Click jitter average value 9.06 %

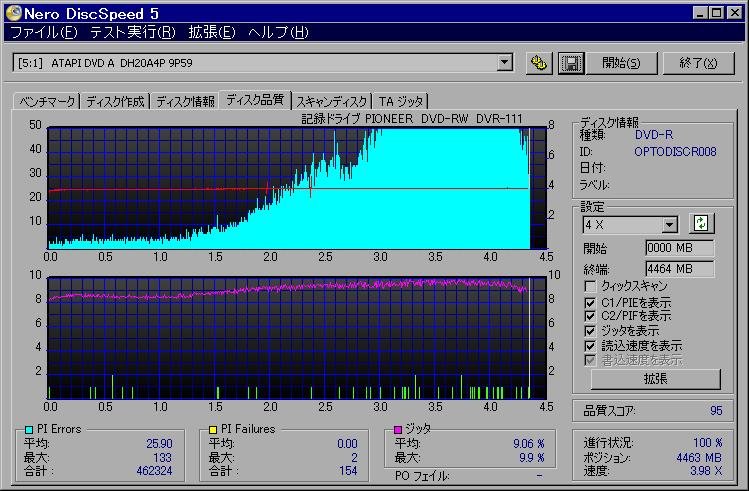pos(529,444)
